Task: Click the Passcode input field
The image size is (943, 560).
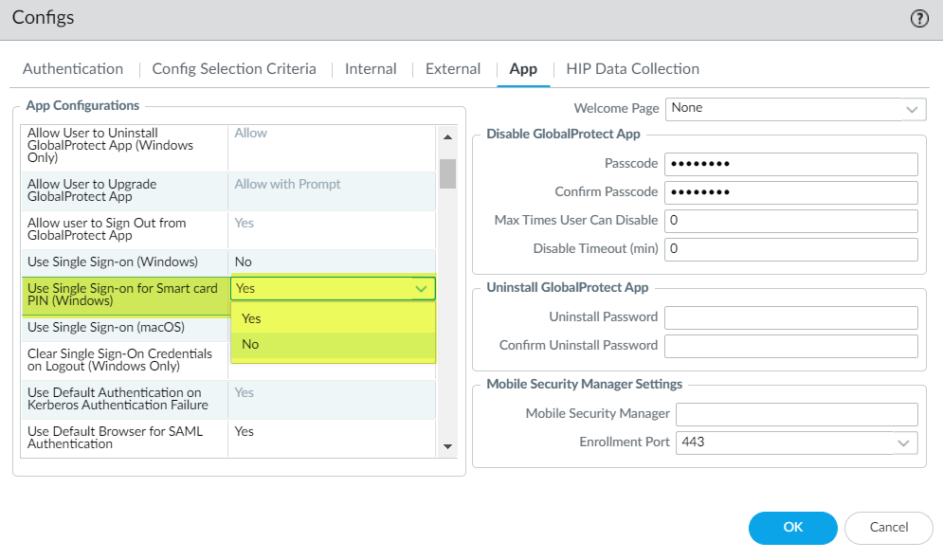Action: [x=791, y=164]
